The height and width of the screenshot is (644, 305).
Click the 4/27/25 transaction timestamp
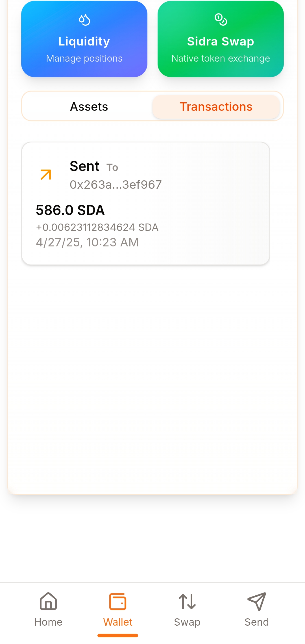pyautogui.click(x=87, y=242)
